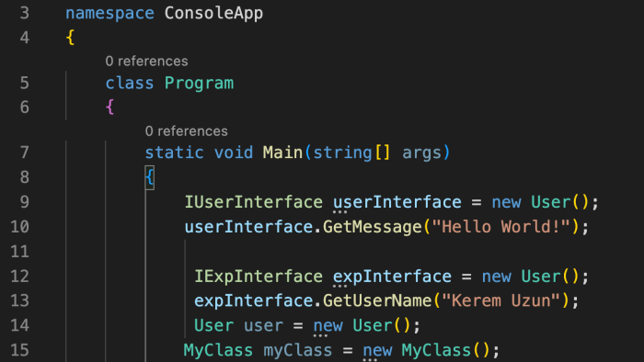Click the 'args' parameter on line 7

tap(421, 153)
